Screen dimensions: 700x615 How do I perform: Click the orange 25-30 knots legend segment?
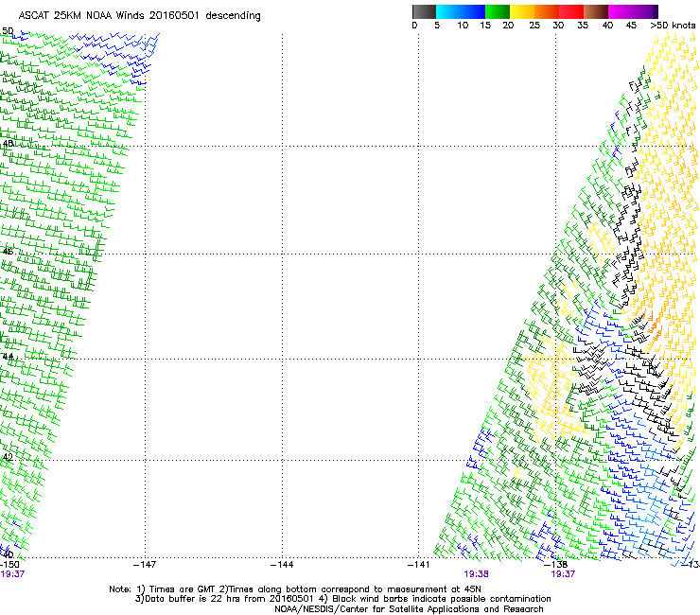coord(547,11)
